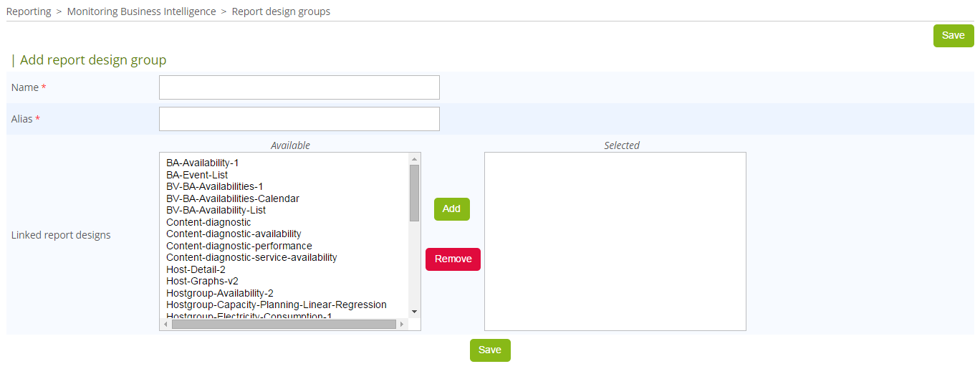Screen dimensions: 980x369
Task: Focus the Alias text field
Action: click(299, 119)
